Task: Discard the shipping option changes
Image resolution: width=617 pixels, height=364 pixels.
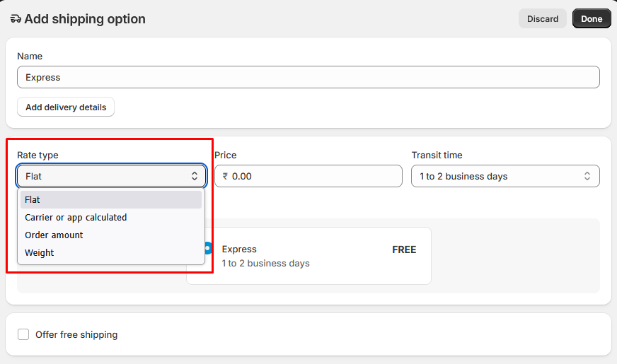Action: click(543, 19)
